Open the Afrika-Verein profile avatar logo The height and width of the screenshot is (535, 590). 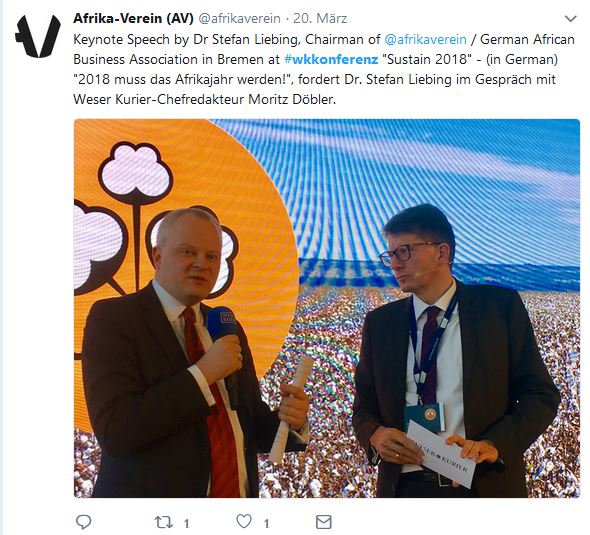38,36
